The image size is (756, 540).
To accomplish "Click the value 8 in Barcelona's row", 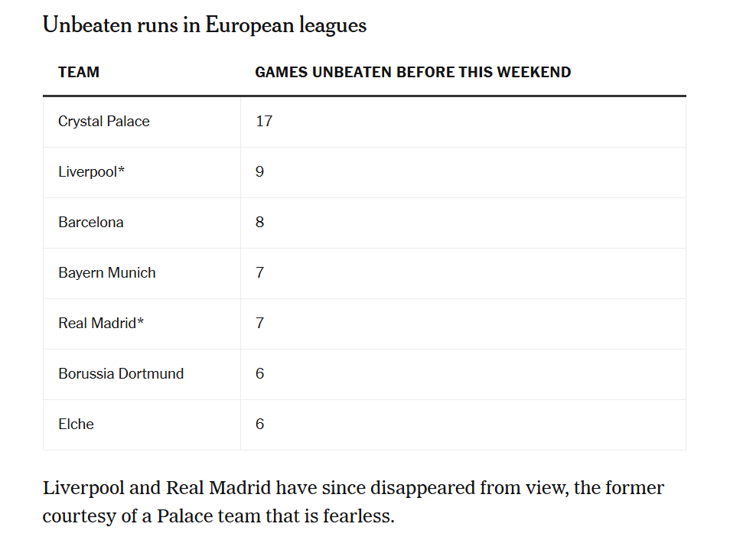I will point(259,223).
